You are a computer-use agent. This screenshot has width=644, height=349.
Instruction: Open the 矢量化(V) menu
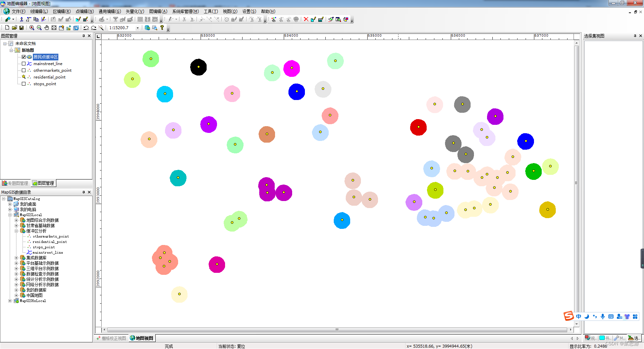point(135,11)
